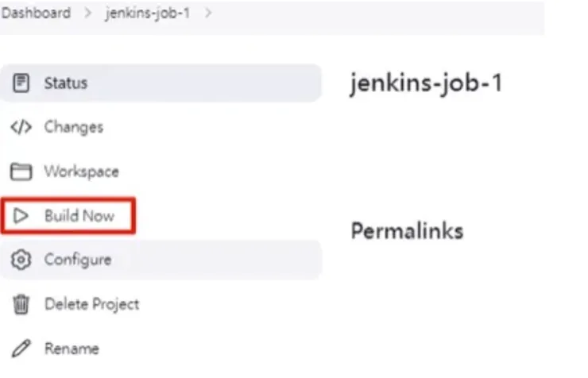Click the jenkins-job-1 breadcrumb link

pos(148,13)
